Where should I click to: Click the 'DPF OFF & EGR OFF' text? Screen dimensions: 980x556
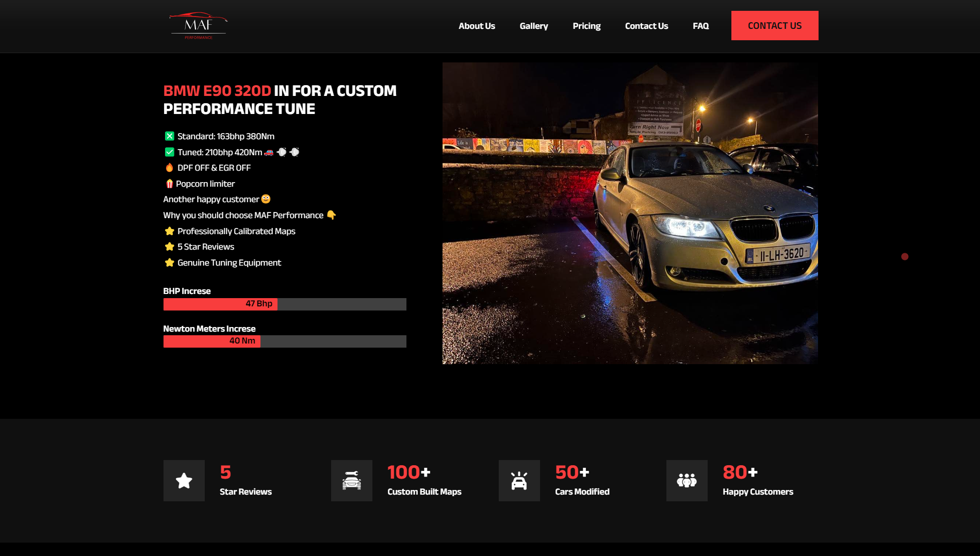pyautogui.click(x=214, y=168)
